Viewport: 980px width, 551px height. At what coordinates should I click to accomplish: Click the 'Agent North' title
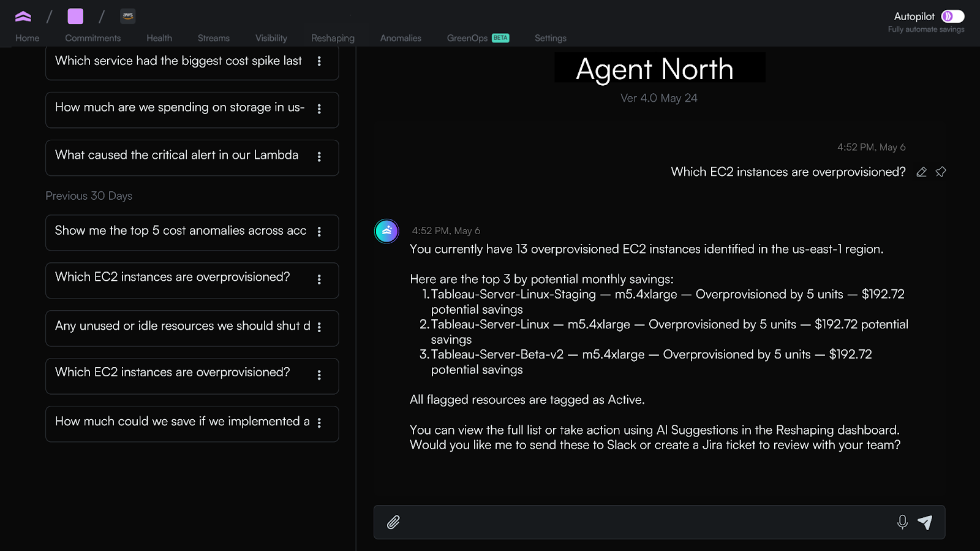(x=655, y=69)
